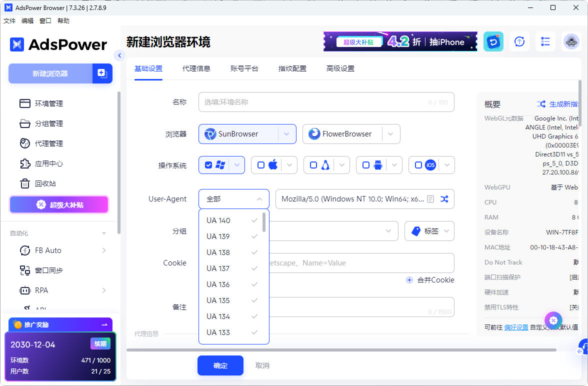
Task: Switch to 指纹配置 tab
Action: (x=292, y=68)
